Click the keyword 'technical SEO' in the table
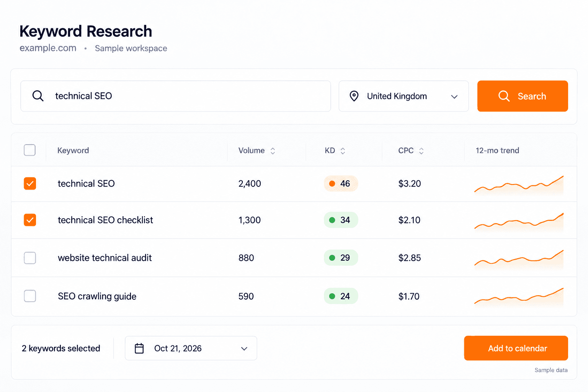The height and width of the screenshot is (392, 588). coord(86,184)
